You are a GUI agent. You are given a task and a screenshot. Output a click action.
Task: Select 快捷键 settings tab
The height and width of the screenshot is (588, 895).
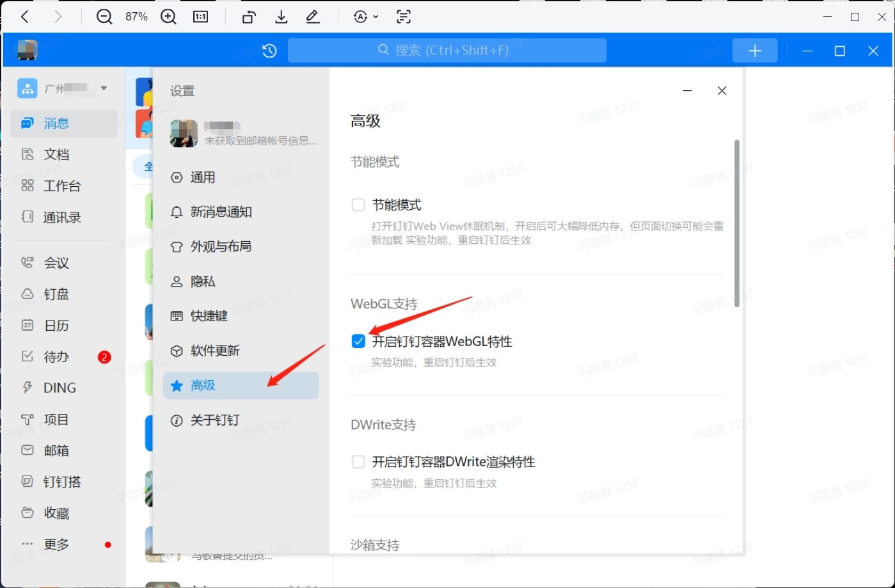(241, 315)
